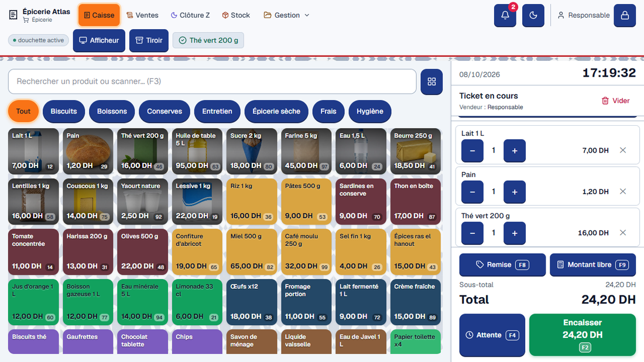The height and width of the screenshot is (362, 644).
Task: Put ticket on hold with Attente
Action: pyautogui.click(x=492, y=335)
